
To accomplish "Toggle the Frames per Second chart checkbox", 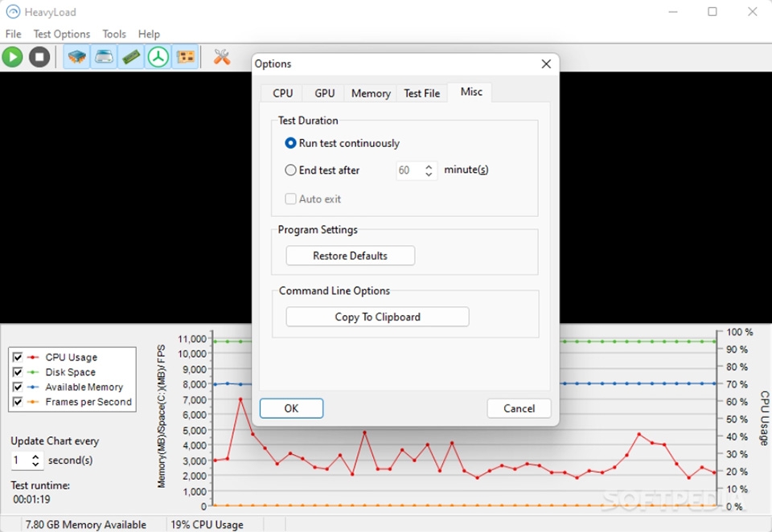I will (x=18, y=402).
